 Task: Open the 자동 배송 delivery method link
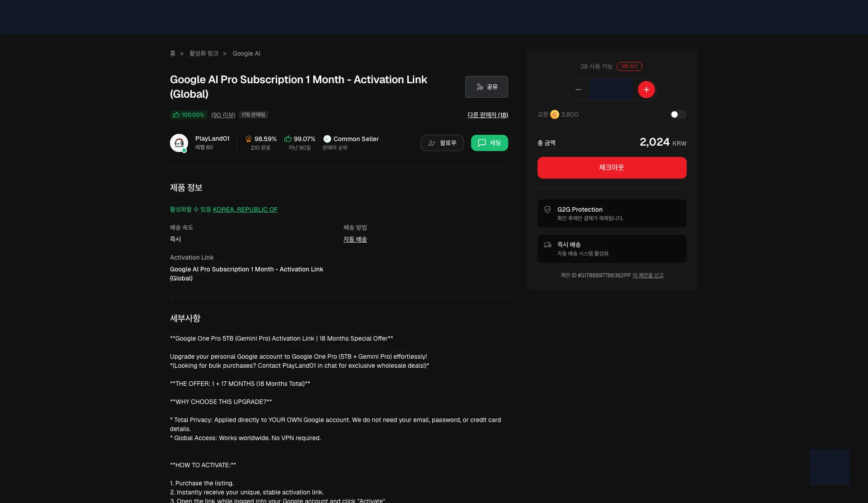pos(355,239)
